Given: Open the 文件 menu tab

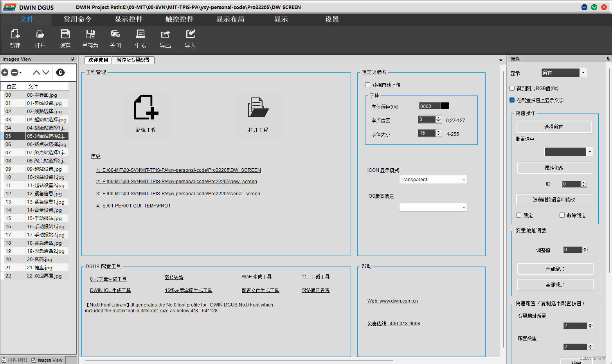Looking at the screenshot, I should [x=27, y=19].
